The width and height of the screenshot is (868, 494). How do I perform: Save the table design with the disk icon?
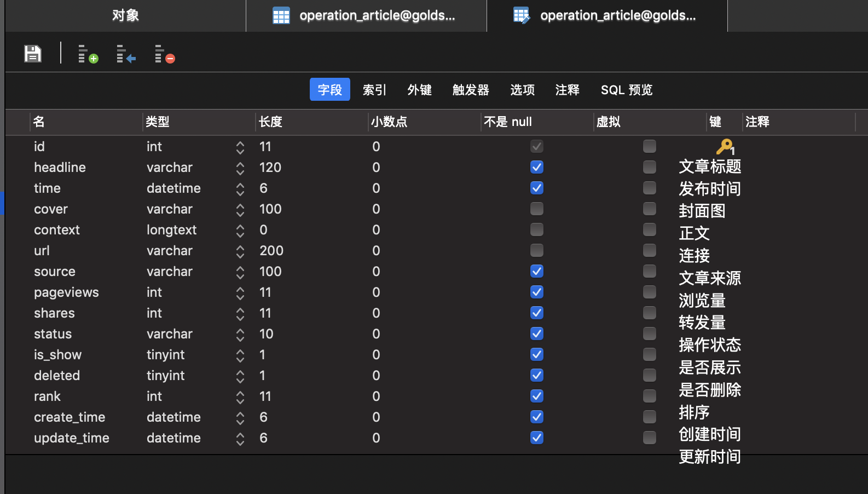tap(33, 54)
